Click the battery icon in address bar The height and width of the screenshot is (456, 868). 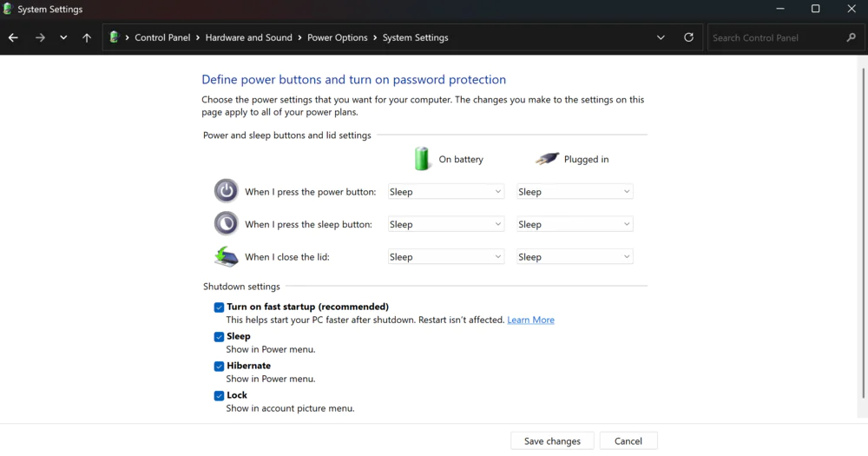114,37
